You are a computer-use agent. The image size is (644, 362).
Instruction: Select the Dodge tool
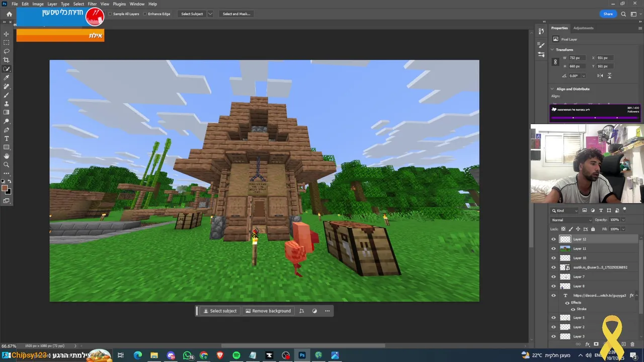coord(7,121)
